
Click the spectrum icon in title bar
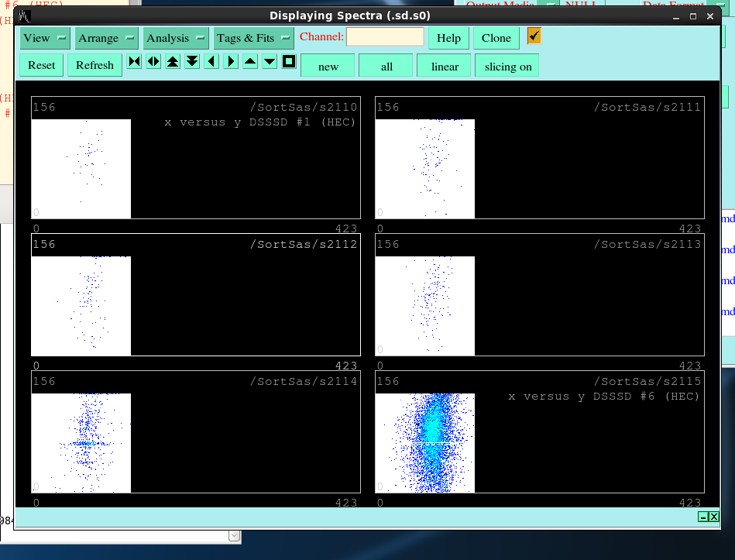pos(24,16)
